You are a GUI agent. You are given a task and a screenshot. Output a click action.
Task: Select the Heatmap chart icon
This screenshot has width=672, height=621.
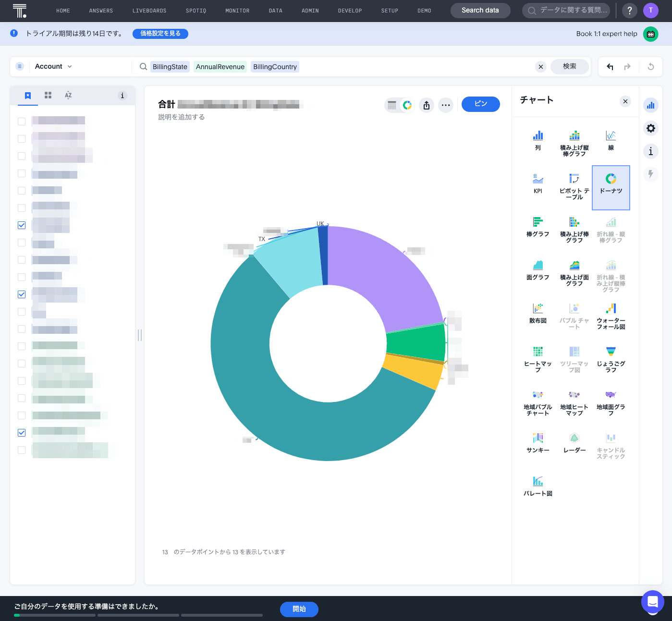tap(538, 352)
